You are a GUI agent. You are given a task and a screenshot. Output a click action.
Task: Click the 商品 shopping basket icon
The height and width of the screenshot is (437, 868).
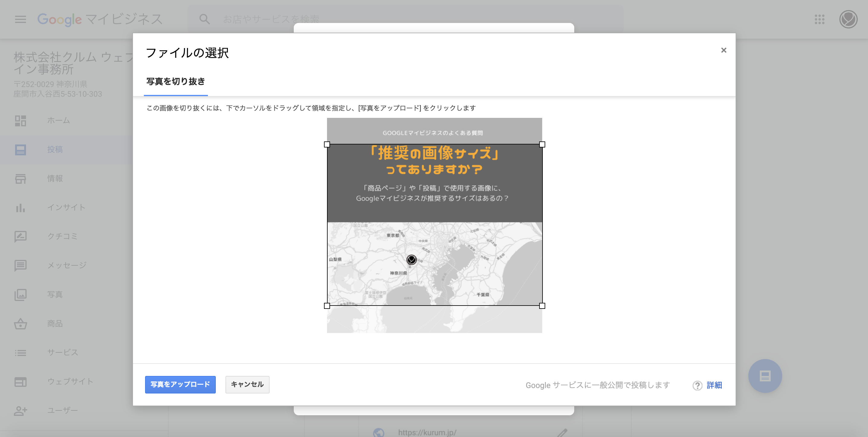coord(21,324)
